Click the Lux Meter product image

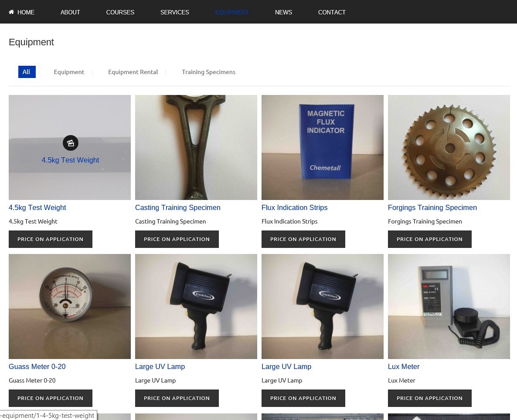449,306
